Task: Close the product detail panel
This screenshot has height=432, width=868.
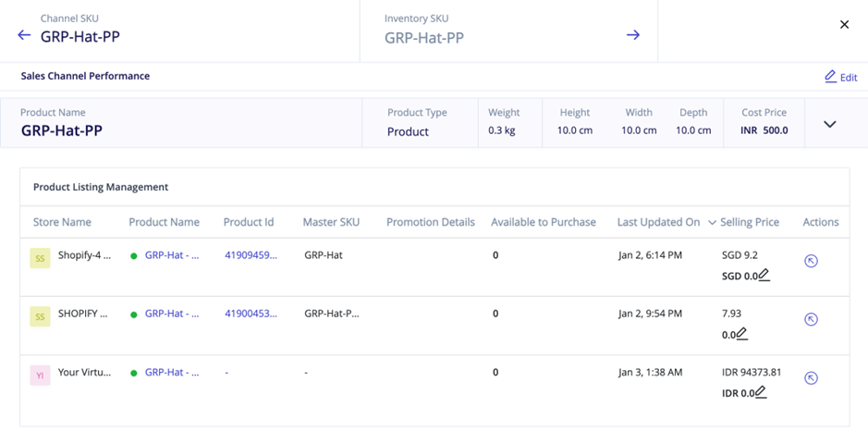Action: (x=844, y=24)
